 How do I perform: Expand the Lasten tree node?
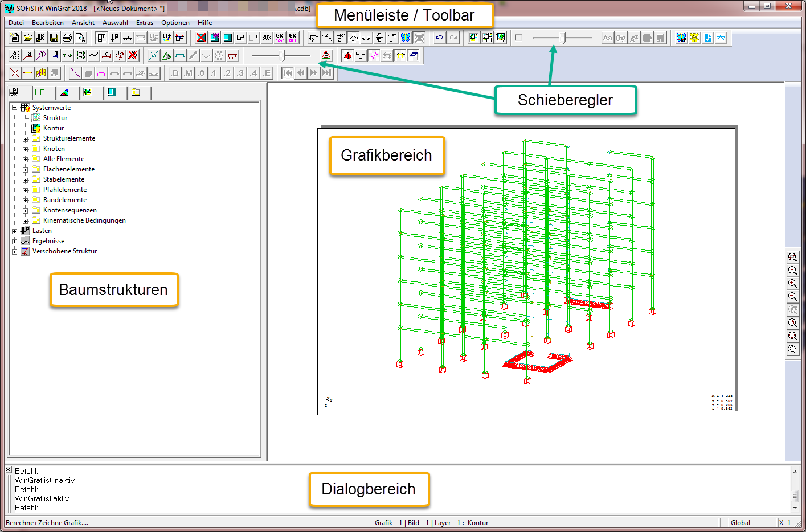coord(15,231)
